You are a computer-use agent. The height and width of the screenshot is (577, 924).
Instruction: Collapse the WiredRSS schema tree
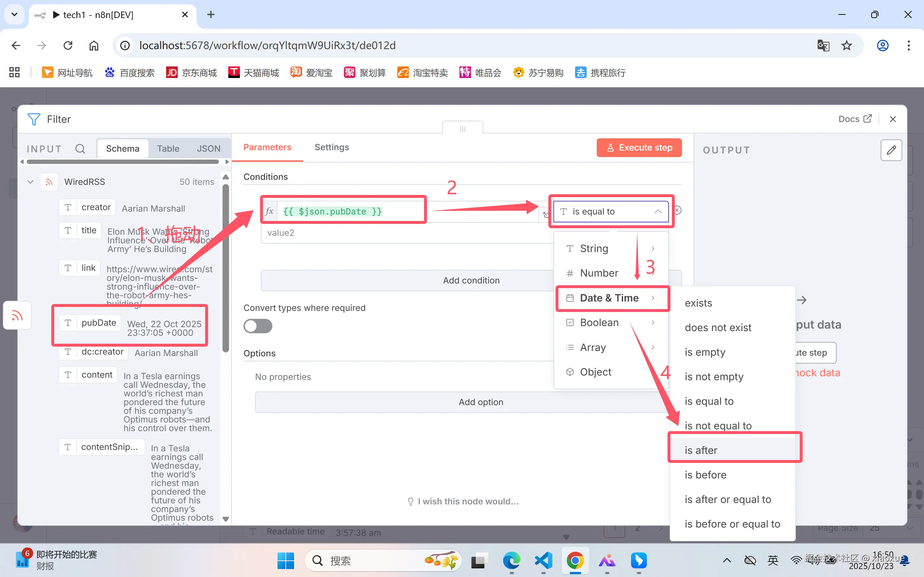(x=31, y=182)
